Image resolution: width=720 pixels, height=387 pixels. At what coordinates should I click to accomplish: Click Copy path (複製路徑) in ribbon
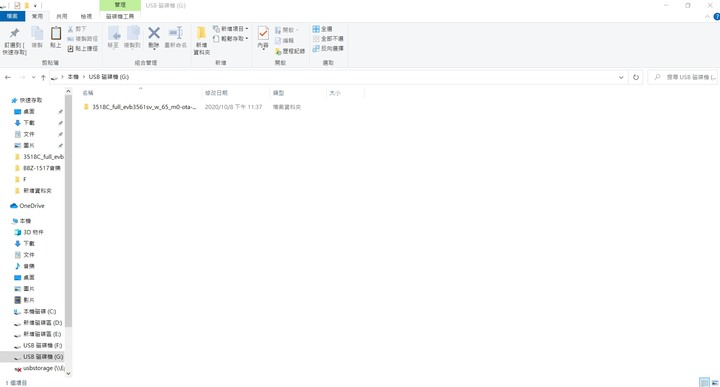(83, 39)
